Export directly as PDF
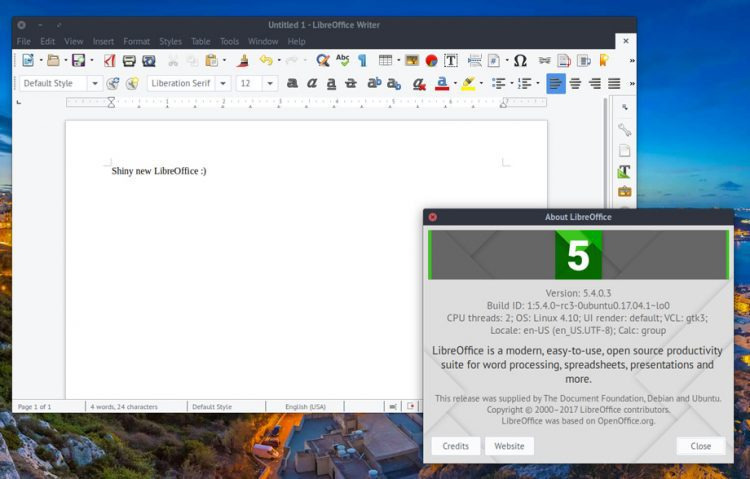The width and height of the screenshot is (750, 479). coord(110,60)
